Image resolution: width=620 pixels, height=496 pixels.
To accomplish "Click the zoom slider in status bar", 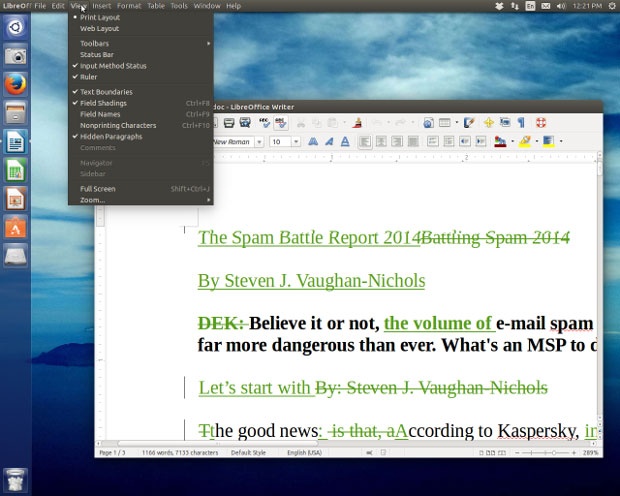I will click(545, 452).
